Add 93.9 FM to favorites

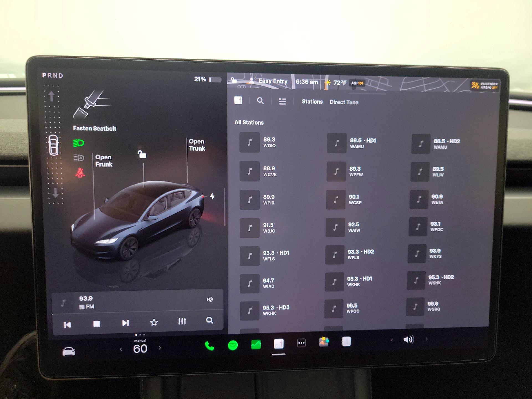pyautogui.click(x=154, y=322)
